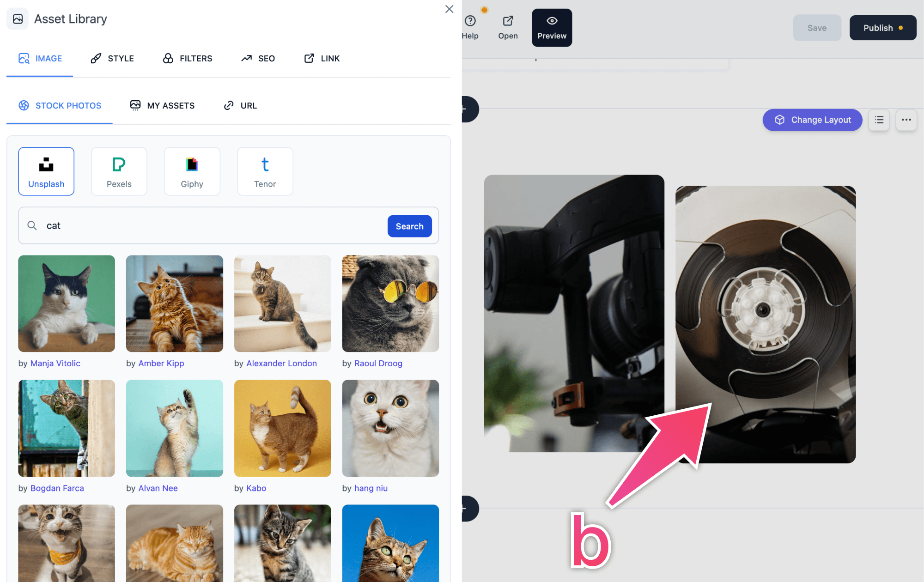This screenshot has height=582, width=924.
Task: Pick the cat photo by Manja Vitolic
Action: click(67, 303)
